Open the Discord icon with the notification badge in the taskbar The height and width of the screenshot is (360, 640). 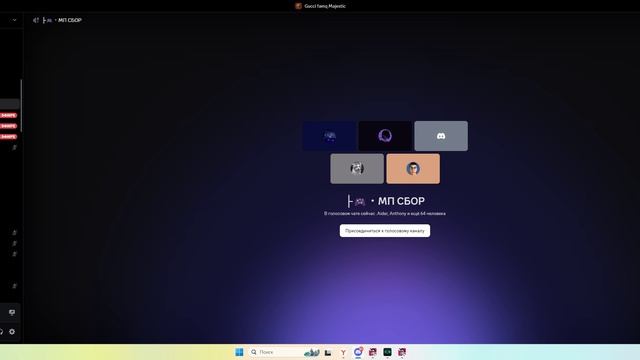point(358,352)
